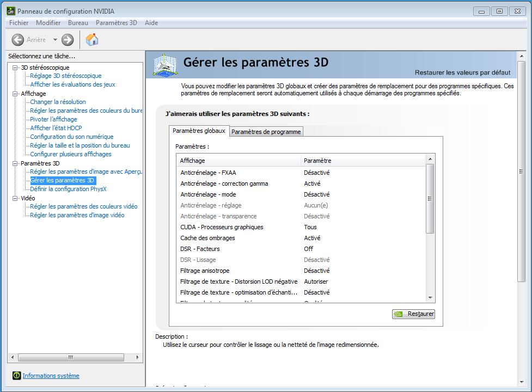Image resolution: width=532 pixels, height=392 pixels.
Task: Click the Paramètre column header
Action: click(363, 161)
